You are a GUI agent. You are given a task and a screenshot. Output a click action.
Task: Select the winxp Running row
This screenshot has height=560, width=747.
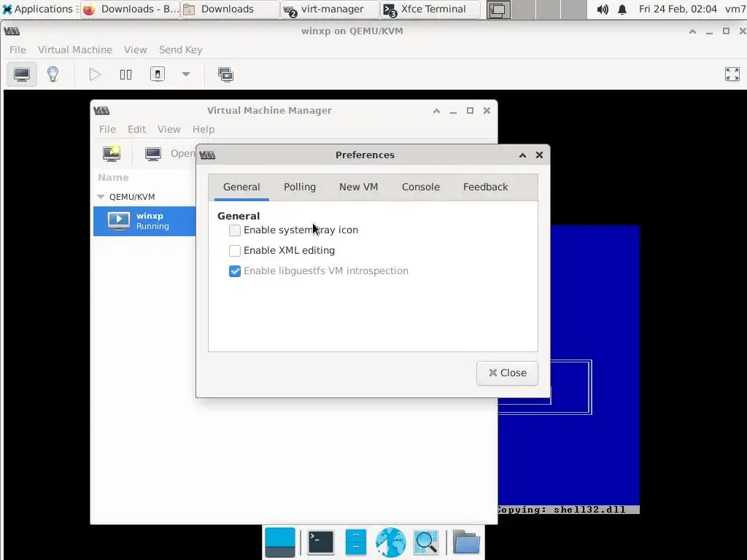pos(144,221)
